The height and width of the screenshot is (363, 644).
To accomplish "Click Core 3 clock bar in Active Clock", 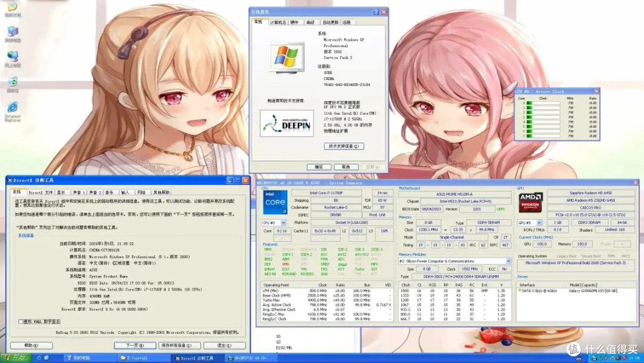I will [543, 117].
